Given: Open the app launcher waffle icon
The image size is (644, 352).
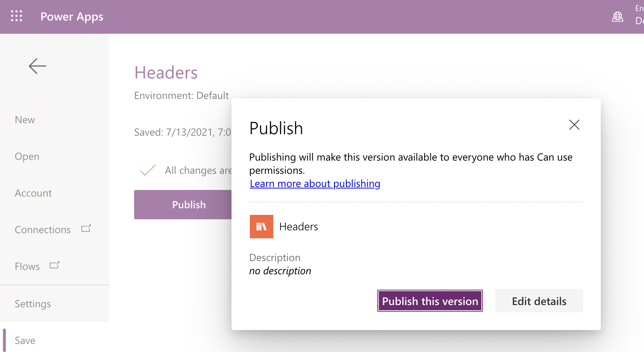Looking at the screenshot, I should coord(16,16).
